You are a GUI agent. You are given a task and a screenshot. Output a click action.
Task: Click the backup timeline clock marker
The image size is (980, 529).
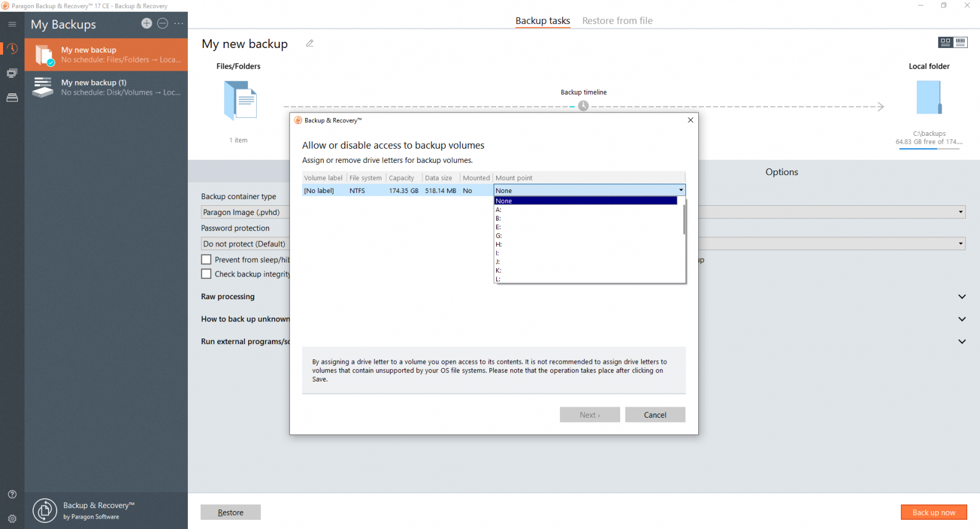pyautogui.click(x=583, y=106)
